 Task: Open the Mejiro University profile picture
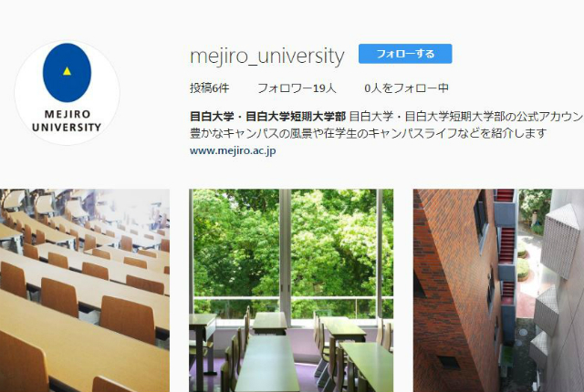coord(67,93)
